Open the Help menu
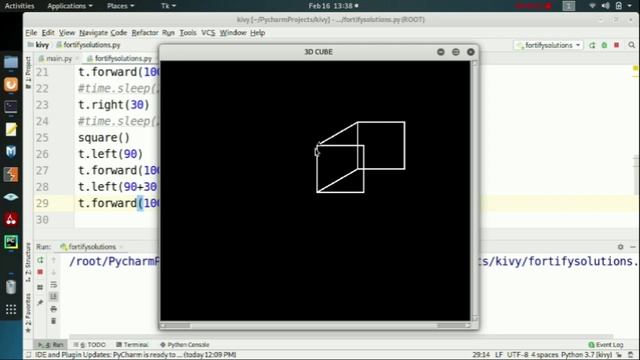Screen dimensions: 640x360 [x=258, y=33]
